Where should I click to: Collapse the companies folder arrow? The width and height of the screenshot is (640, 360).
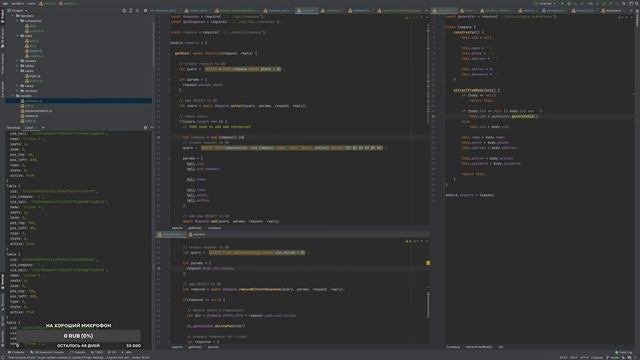point(18,21)
